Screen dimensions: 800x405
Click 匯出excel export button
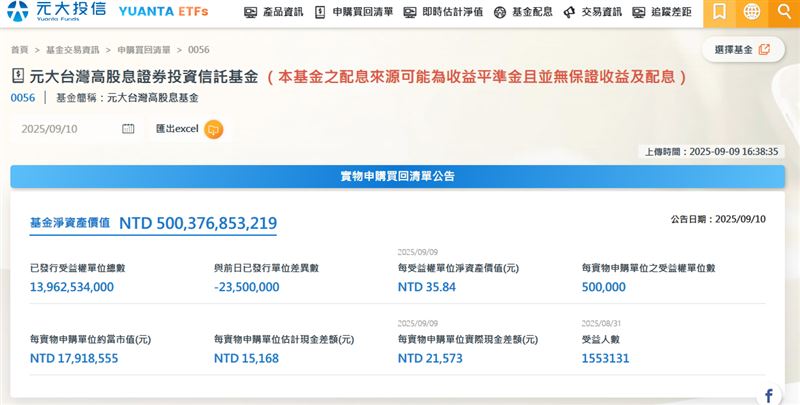(x=189, y=129)
